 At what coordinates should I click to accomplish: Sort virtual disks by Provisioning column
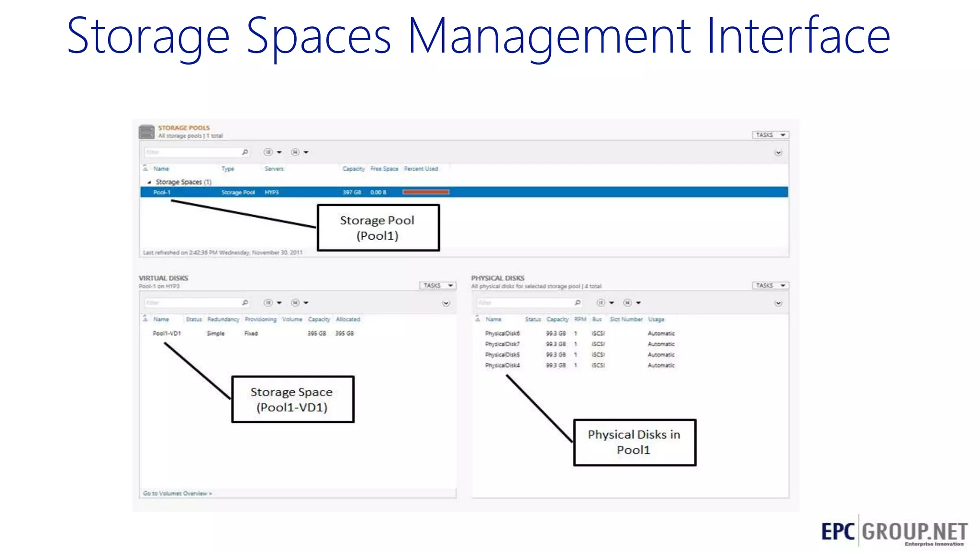[261, 320]
